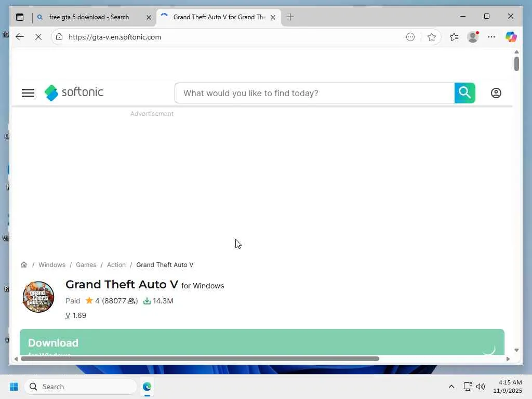Launch Copilot from the toolbar

pos(511,37)
